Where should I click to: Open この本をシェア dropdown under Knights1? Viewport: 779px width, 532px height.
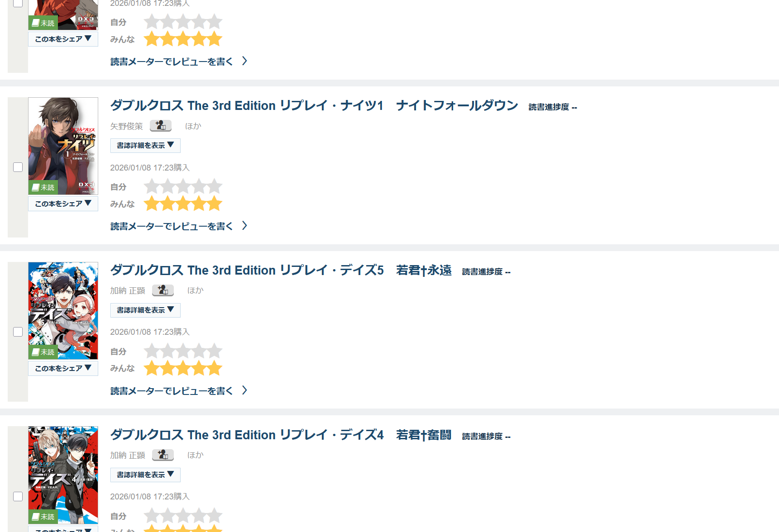(63, 204)
